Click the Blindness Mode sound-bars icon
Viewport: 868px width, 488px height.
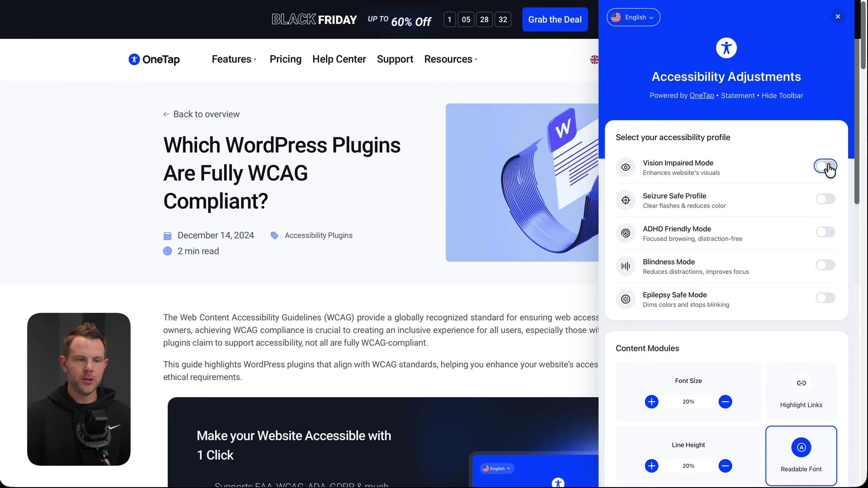coord(626,266)
